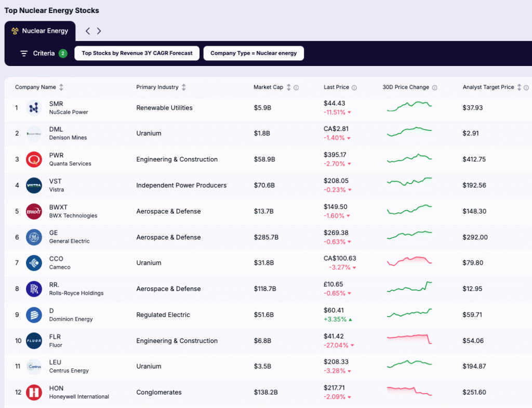This screenshot has width=532, height=408.
Task: Click the Vistra logo icon
Action: coord(34,186)
